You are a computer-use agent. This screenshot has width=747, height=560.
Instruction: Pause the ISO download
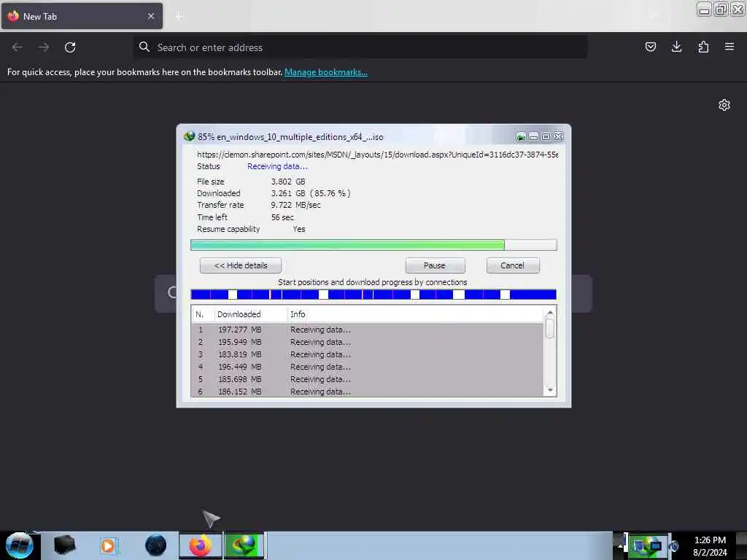point(435,265)
